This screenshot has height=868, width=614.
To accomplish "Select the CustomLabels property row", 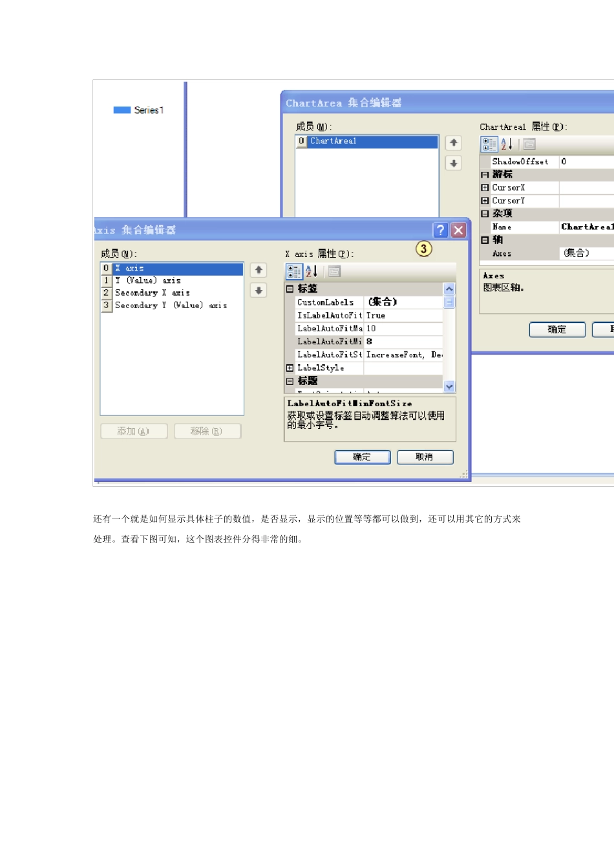I will tap(369, 302).
